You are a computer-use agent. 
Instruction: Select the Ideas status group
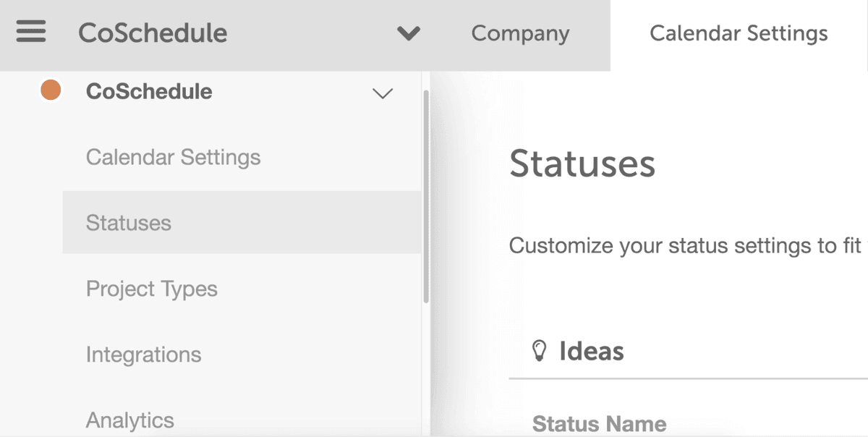pyautogui.click(x=591, y=351)
